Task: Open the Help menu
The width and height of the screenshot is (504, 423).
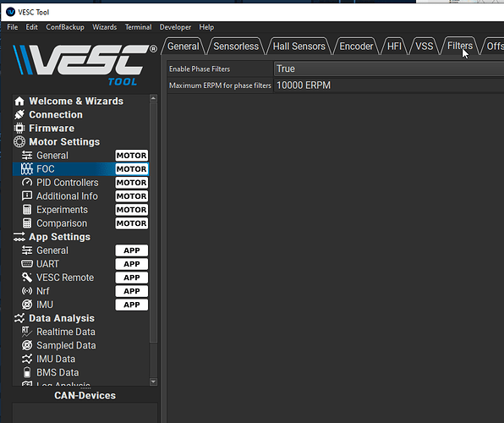Action: click(206, 27)
